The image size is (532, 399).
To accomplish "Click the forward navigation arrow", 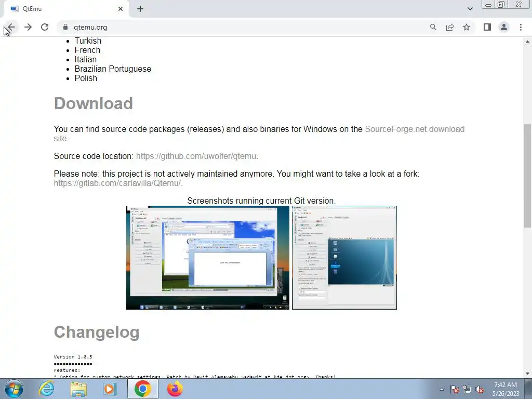I will 28,27.
